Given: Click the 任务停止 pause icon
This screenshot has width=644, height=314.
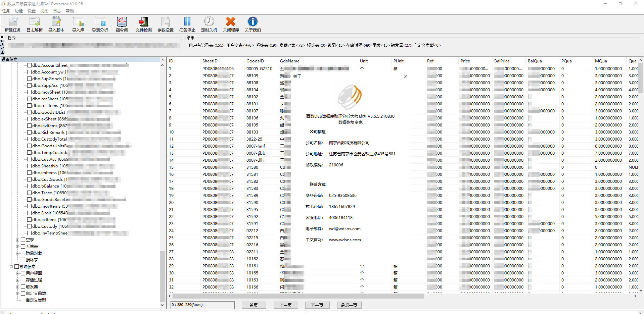Looking at the screenshot, I should tap(187, 24).
